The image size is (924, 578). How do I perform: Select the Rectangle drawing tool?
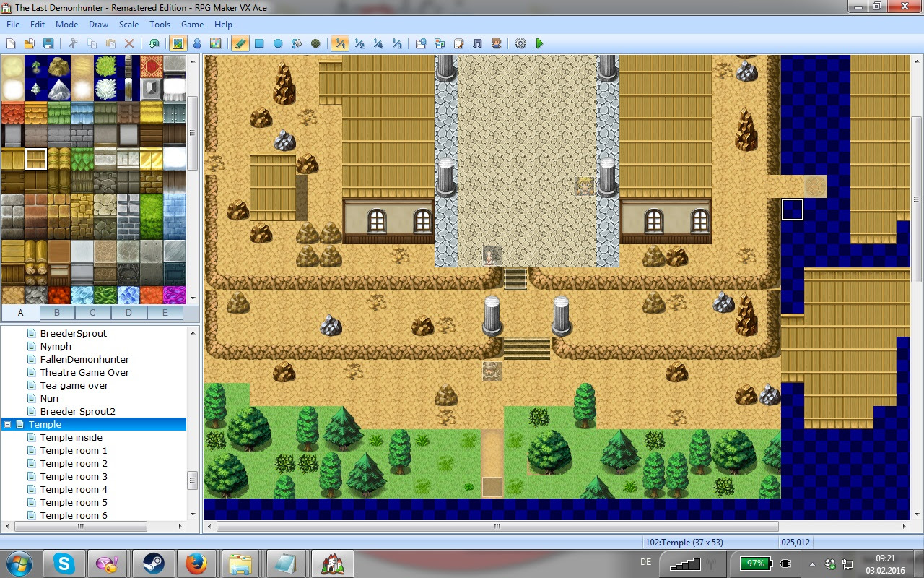(259, 43)
